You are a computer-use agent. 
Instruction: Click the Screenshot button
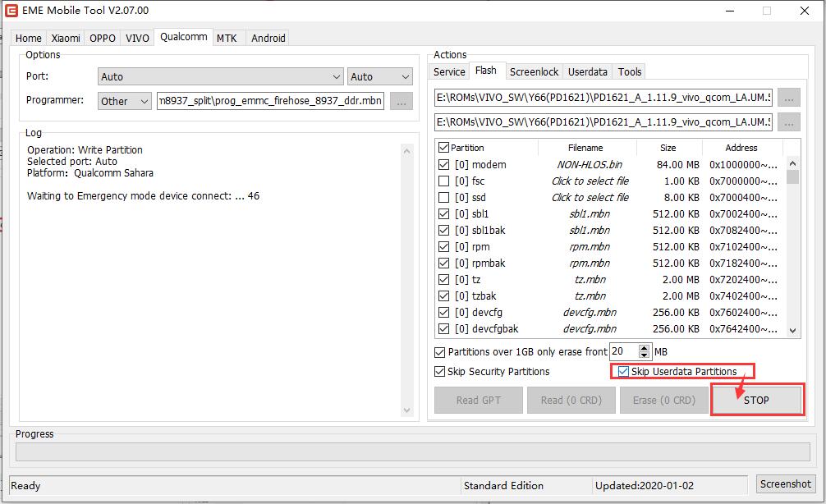coord(786,483)
